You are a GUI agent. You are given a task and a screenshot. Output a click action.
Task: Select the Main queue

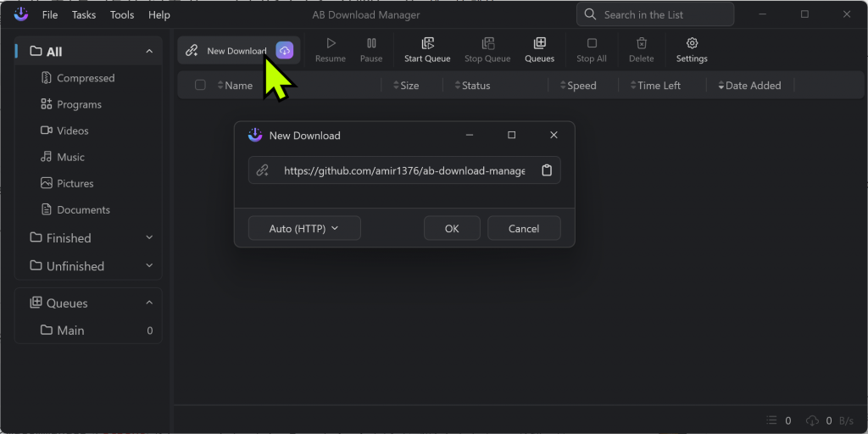click(88, 331)
